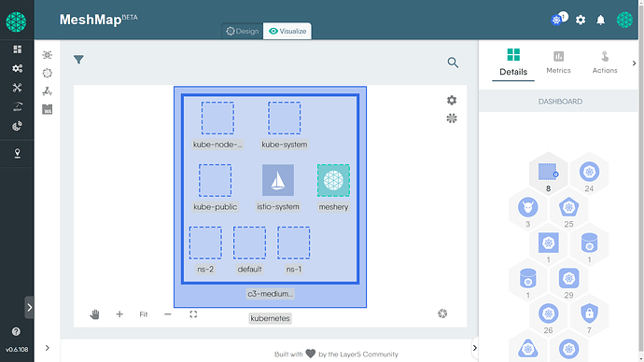Expand the left navigation sidebar chevron

(x=29, y=307)
